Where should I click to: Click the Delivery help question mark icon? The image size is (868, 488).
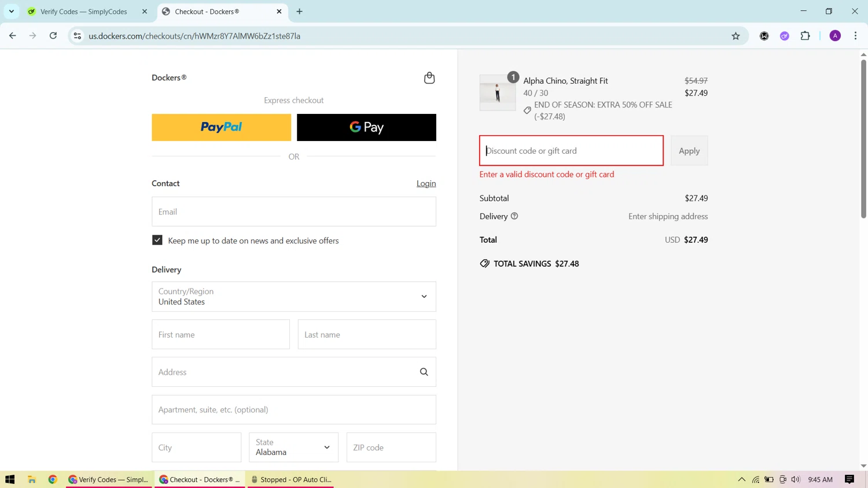click(x=514, y=216)
